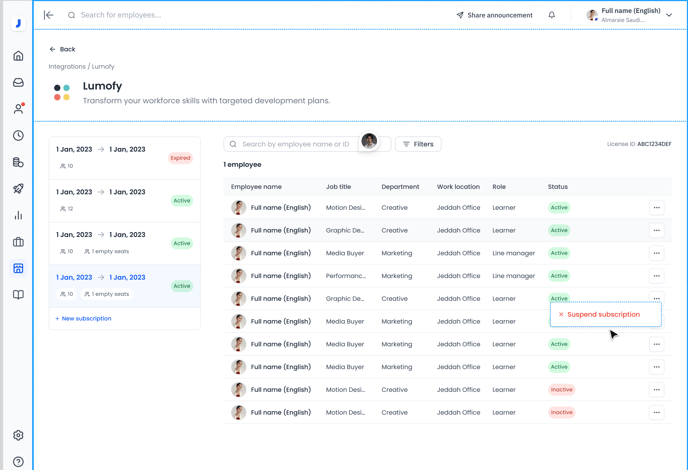
Task: Expand the user profile dropdown chevron
Action: (669, 15)
